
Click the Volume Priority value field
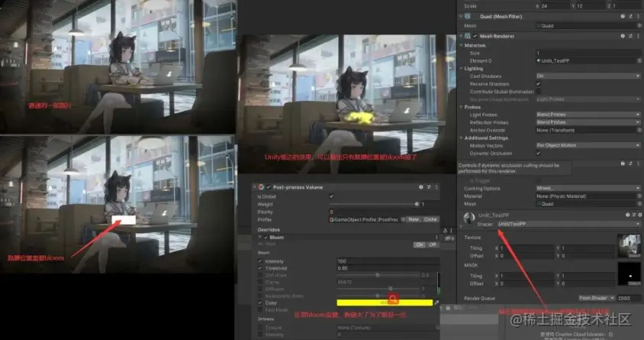pyautogui.click(x=384, y=212)
